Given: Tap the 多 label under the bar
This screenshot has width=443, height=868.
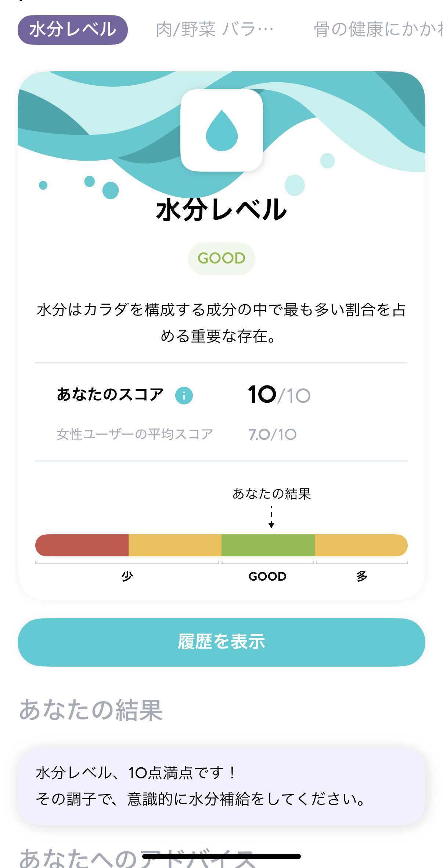Looking at the screenshot, I should [x=361, y=576].
